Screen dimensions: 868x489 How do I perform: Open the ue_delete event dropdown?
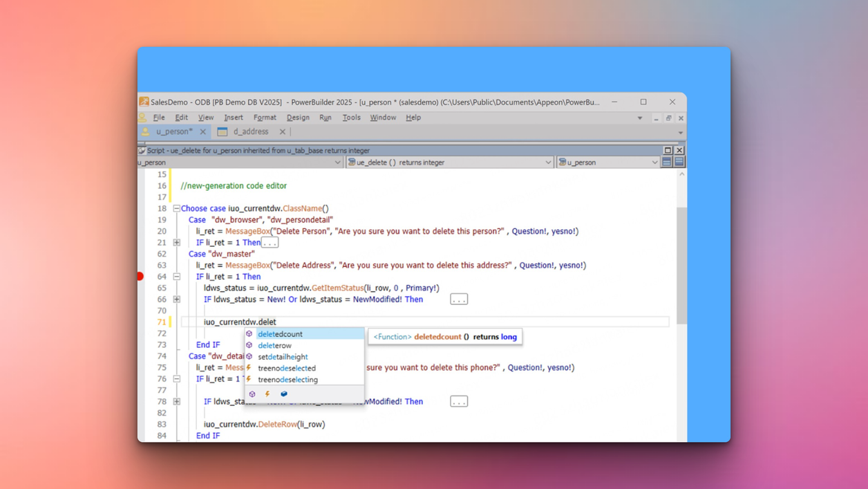(x=548, y=163)
